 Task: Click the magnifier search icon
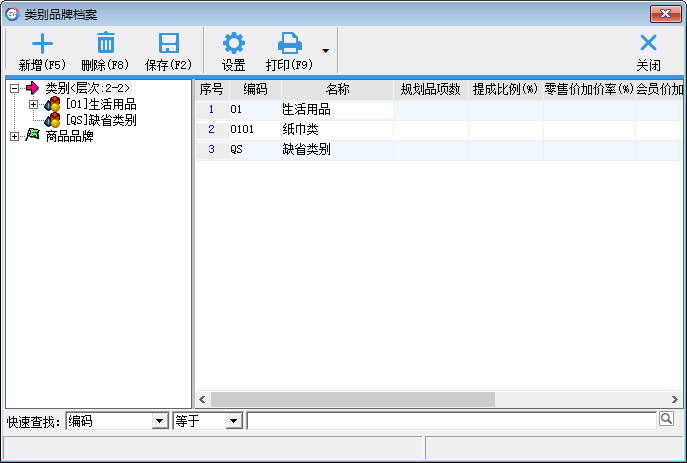pos(666,419)
